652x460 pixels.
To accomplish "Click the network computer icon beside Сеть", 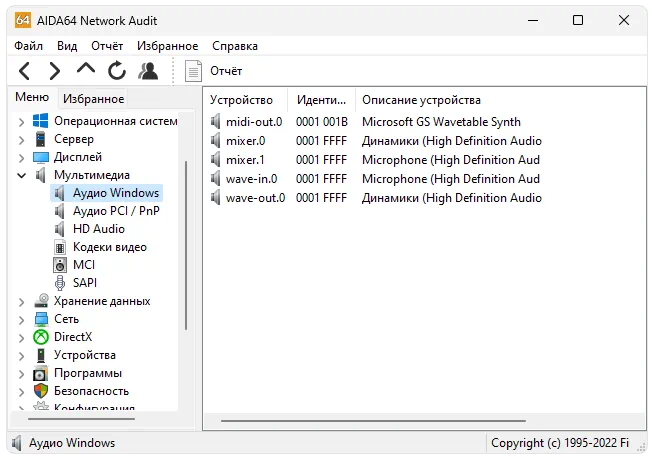I will [x=41, y=319].
